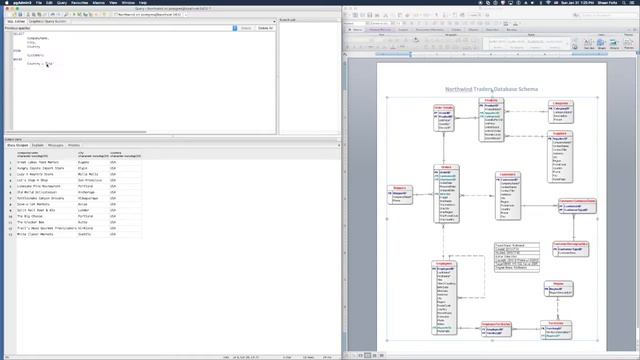The height and width of the screenshot is (360, 640).
Task: Open the Format Picture tab in Word
Action: click(380, 30)
